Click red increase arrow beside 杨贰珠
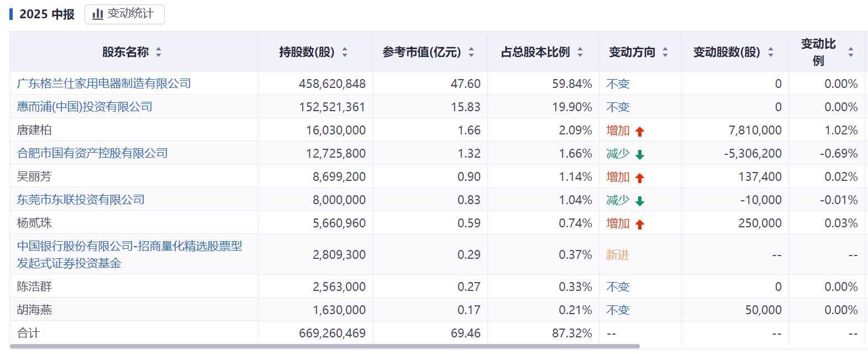868x354 pixels. [640, 225]
